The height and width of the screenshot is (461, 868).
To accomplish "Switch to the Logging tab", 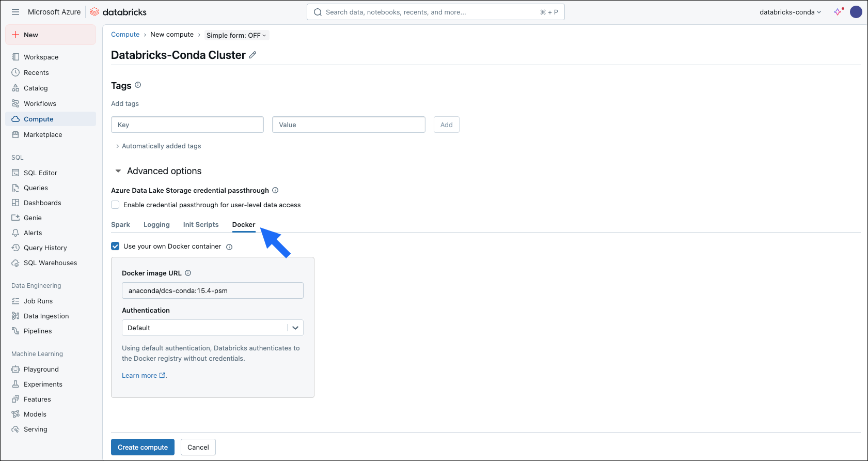I will point(156,224).
